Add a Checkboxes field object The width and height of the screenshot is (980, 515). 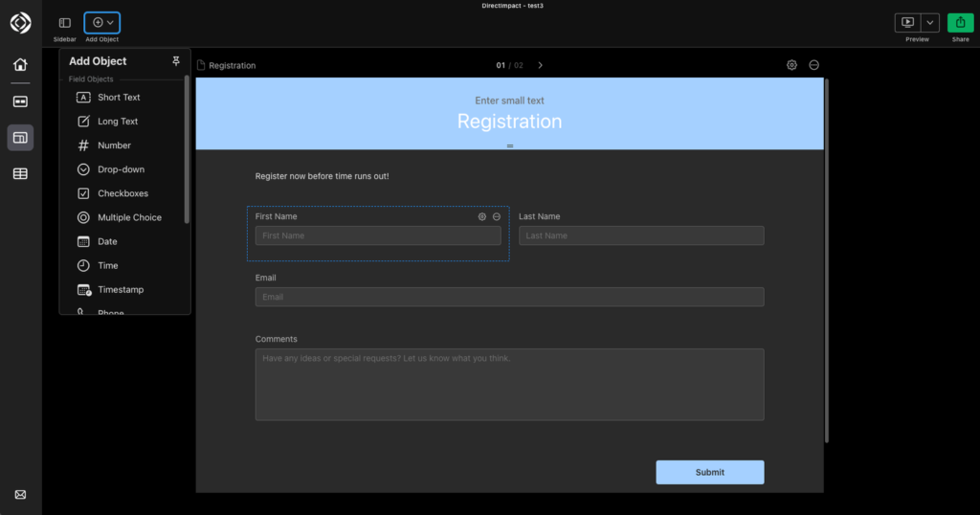(124, 193)
